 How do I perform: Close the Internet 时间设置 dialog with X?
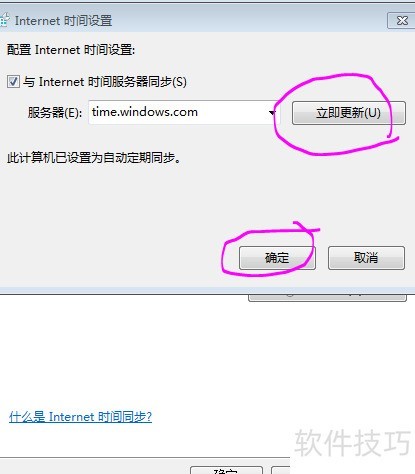click(x=402, y=21)
